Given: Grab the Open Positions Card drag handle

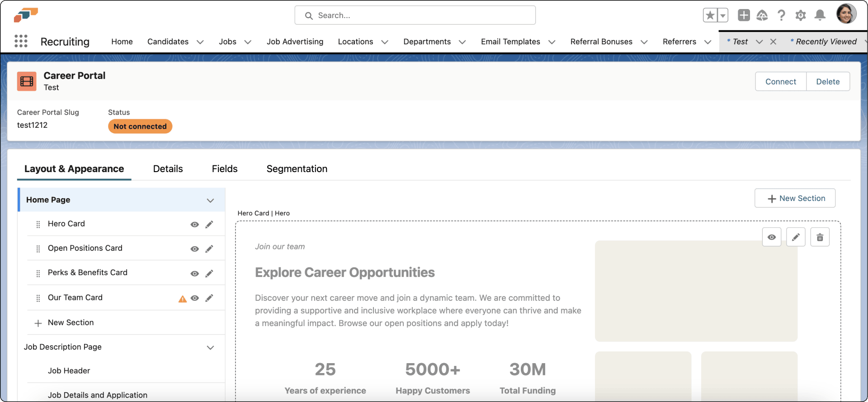Looking at the screenshot, I should click(38, 249).
